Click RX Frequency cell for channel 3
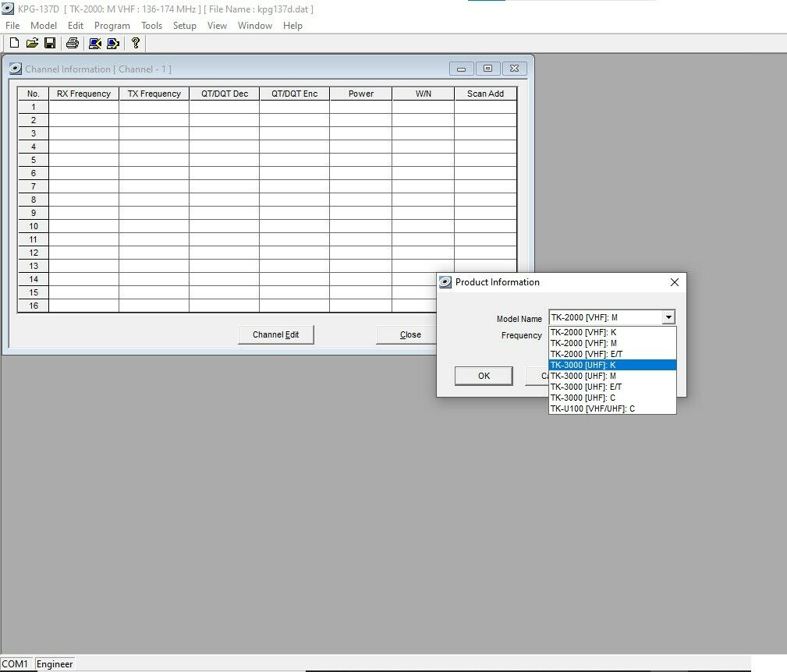The image size is (787, 672). click(83, 133)
